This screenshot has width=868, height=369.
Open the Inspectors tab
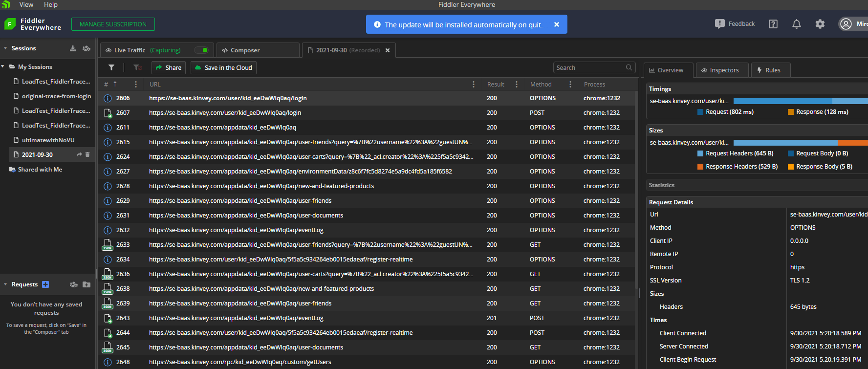(x=722, y=70)
